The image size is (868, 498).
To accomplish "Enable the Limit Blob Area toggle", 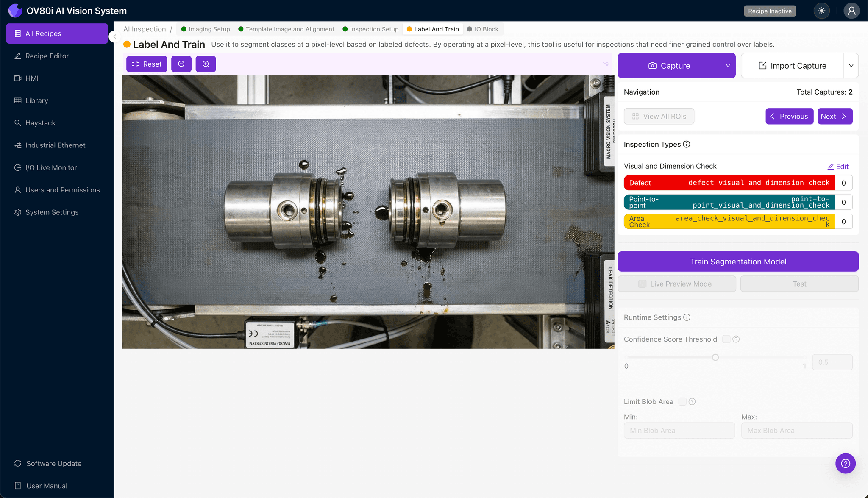I will [682, 401].
